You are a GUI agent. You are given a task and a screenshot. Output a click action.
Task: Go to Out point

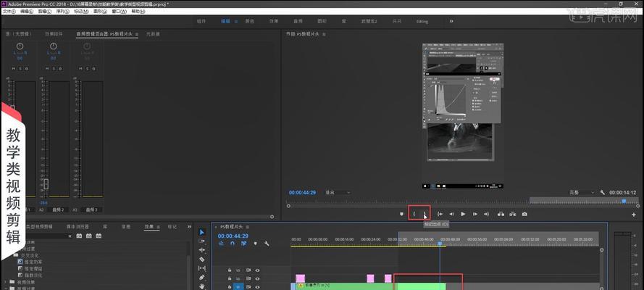(x=486, y=214)
